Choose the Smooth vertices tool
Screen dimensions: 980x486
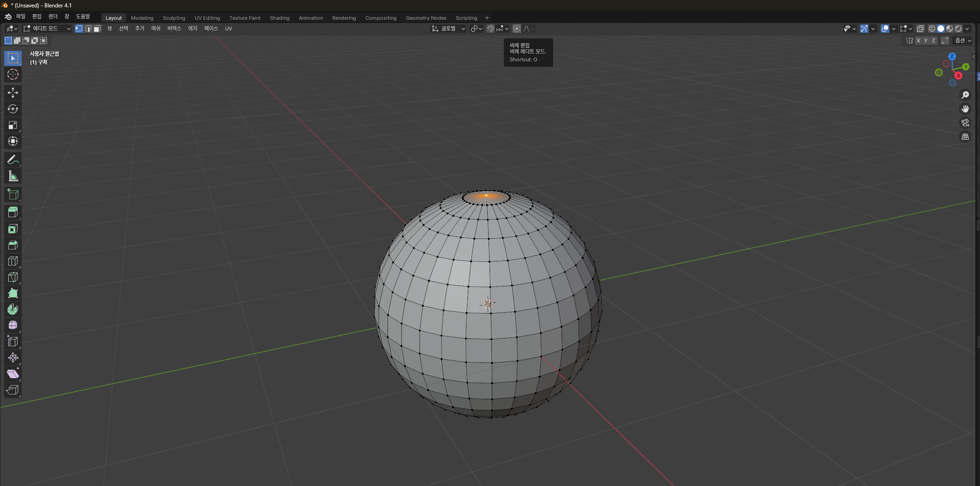(x=13, y=326)
